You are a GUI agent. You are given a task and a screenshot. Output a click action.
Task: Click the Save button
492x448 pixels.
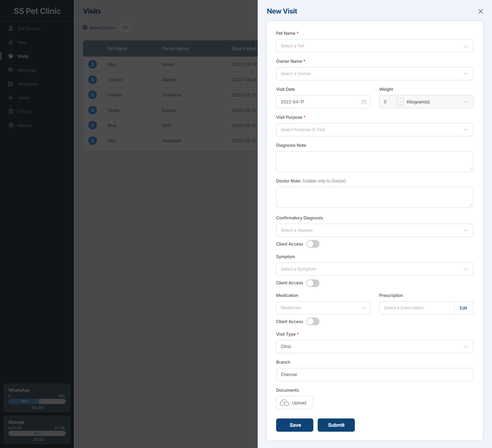[295, 425]
